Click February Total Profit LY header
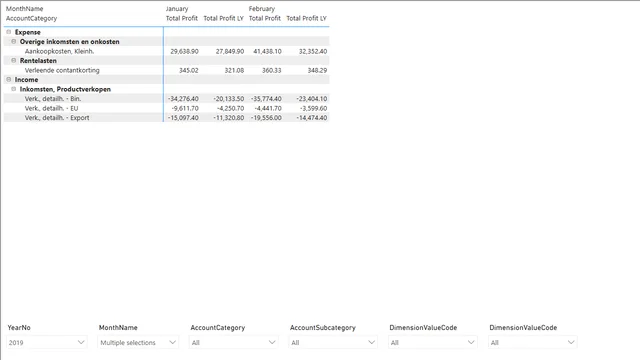Screen dimensions: 640x360 point(307,18)
